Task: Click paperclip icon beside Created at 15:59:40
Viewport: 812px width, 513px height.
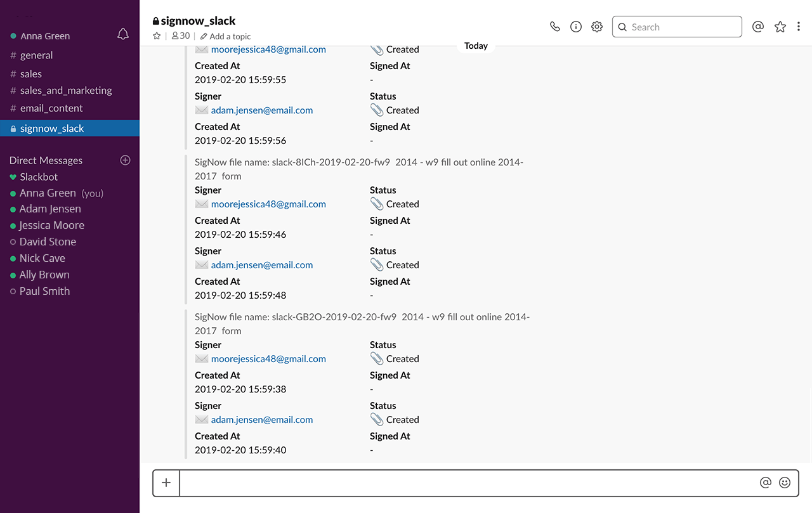Action: (377, 419)
